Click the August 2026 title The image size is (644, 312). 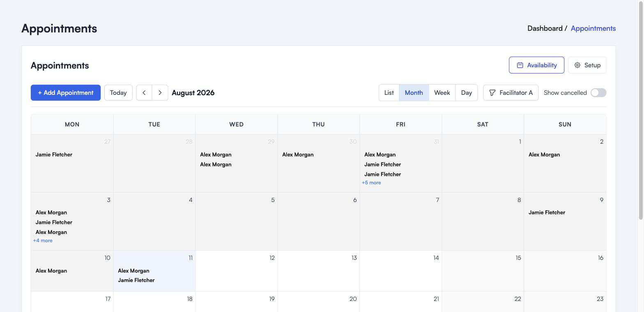tap(193, 93)
